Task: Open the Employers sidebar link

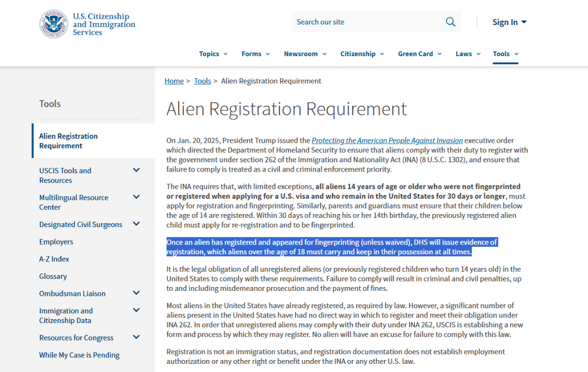Action: 56,242
